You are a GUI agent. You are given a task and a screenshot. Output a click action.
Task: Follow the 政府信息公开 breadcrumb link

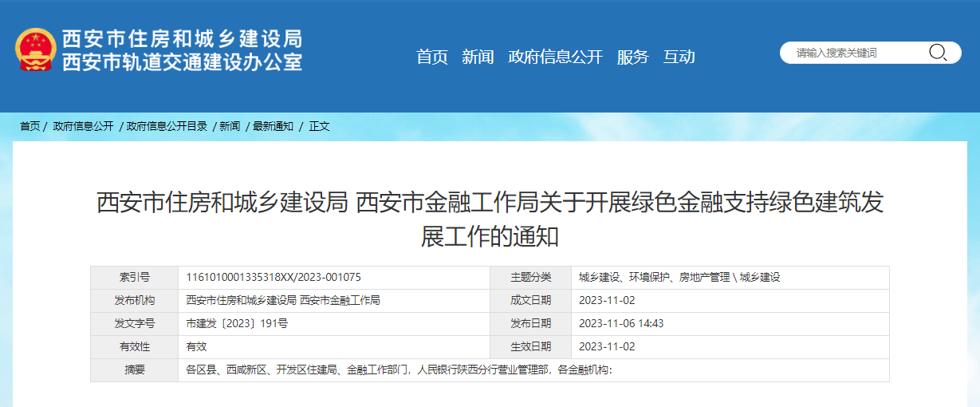[83, 126]
